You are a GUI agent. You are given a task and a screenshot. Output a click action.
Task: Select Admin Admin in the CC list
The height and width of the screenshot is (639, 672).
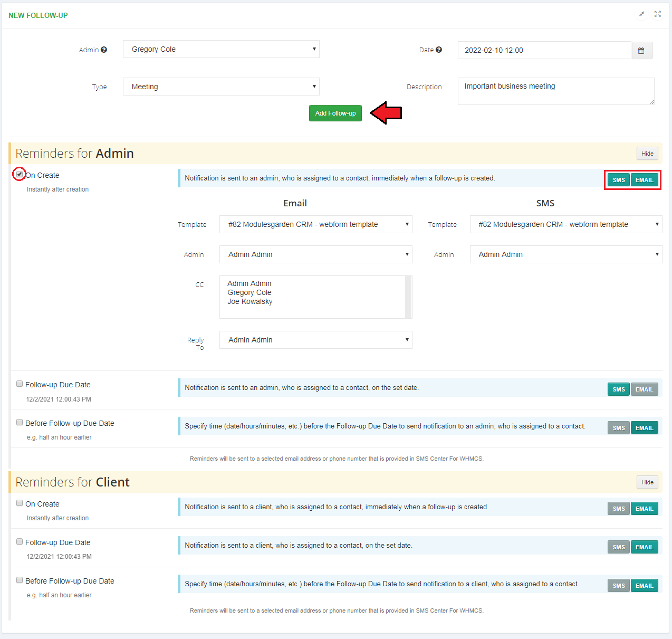click(249, 283)
